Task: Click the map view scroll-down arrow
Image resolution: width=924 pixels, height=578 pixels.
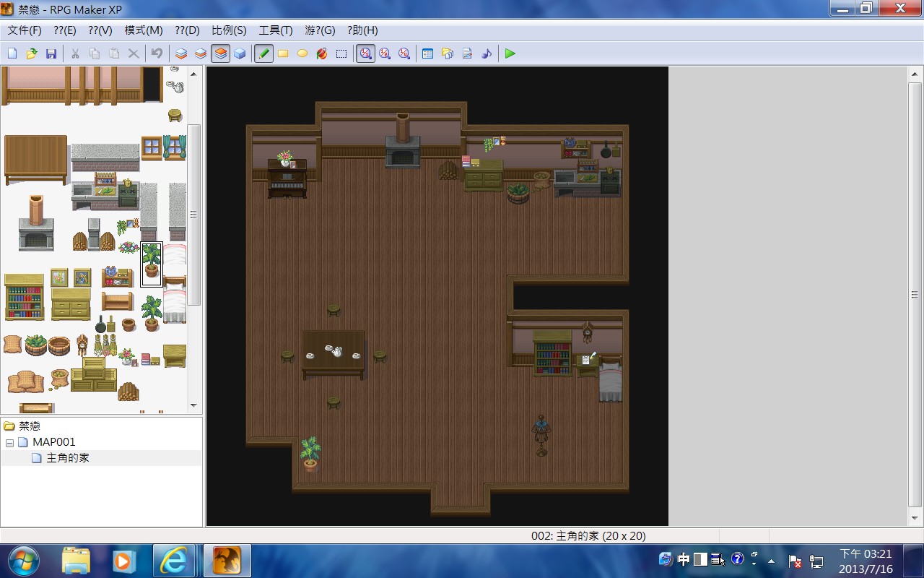Action: pyautogui.click(x=915, y=519)
